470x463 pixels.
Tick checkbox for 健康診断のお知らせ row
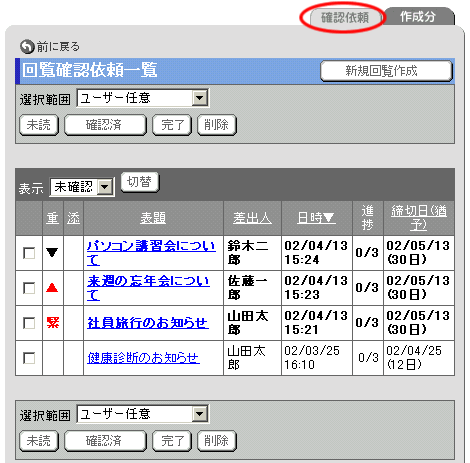pyautogui.click(x=29, y=358)
